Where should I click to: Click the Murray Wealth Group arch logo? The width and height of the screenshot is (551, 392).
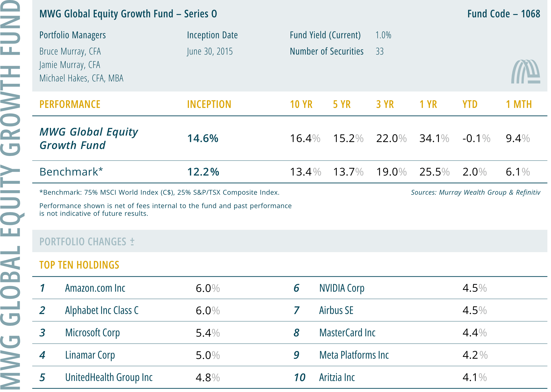(525, 72)
